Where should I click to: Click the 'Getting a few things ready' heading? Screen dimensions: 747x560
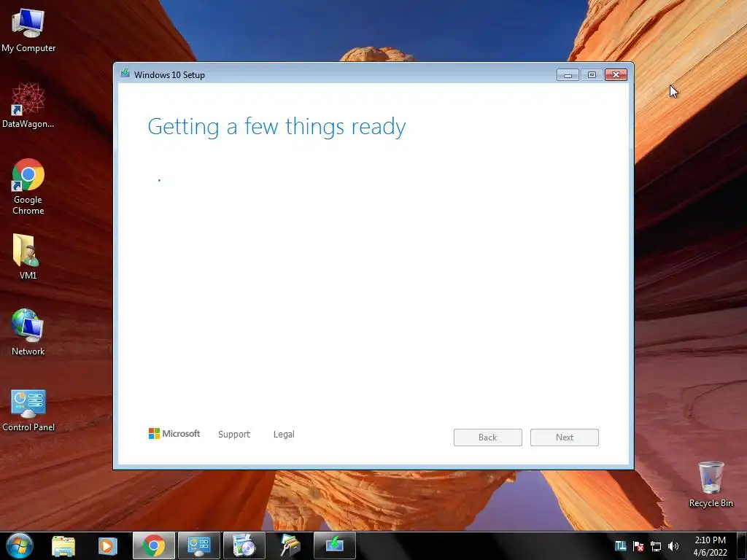tap(276, 127)
